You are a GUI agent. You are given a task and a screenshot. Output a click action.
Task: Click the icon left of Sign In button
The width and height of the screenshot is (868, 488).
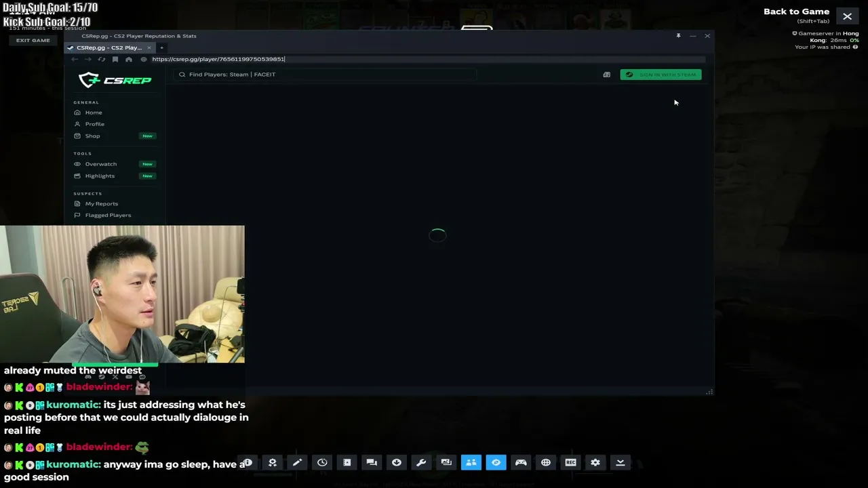pos(607,75)
